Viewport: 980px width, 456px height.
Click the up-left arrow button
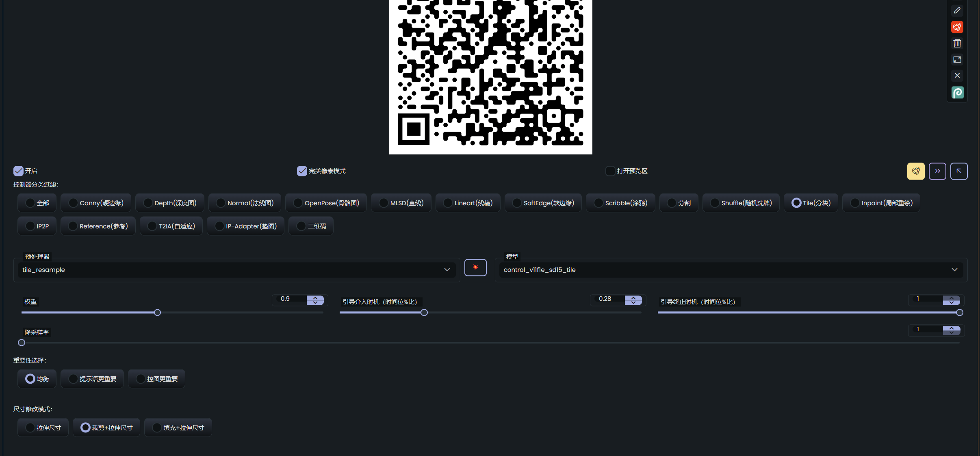pyautogui.click(x=959, y=171)
